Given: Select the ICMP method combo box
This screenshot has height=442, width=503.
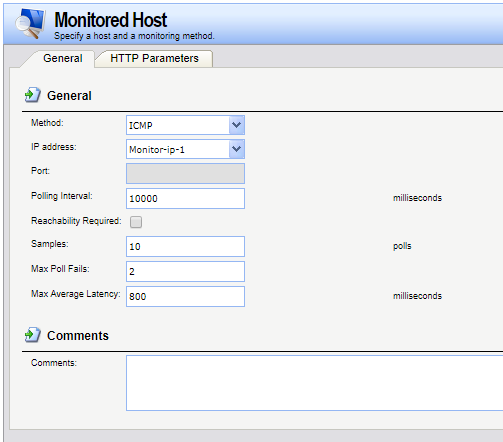Looking at the screenshot, I should (x=185, y=125).
